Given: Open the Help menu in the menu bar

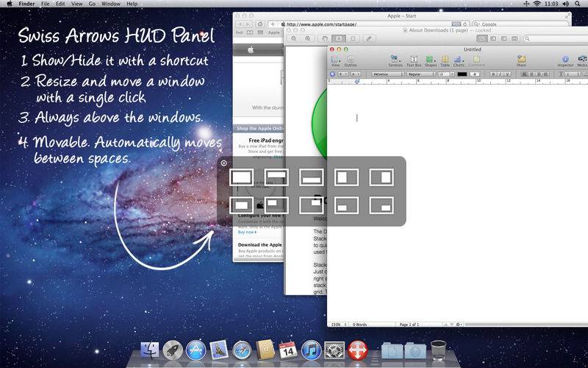Looking at the screenshot, I should (132, 4).
